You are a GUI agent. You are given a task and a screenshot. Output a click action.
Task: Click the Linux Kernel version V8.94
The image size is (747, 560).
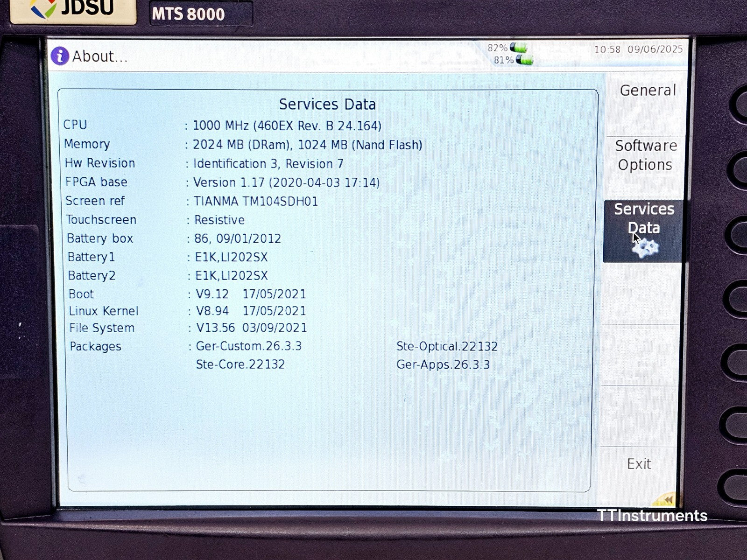click(x=212, y=311)
